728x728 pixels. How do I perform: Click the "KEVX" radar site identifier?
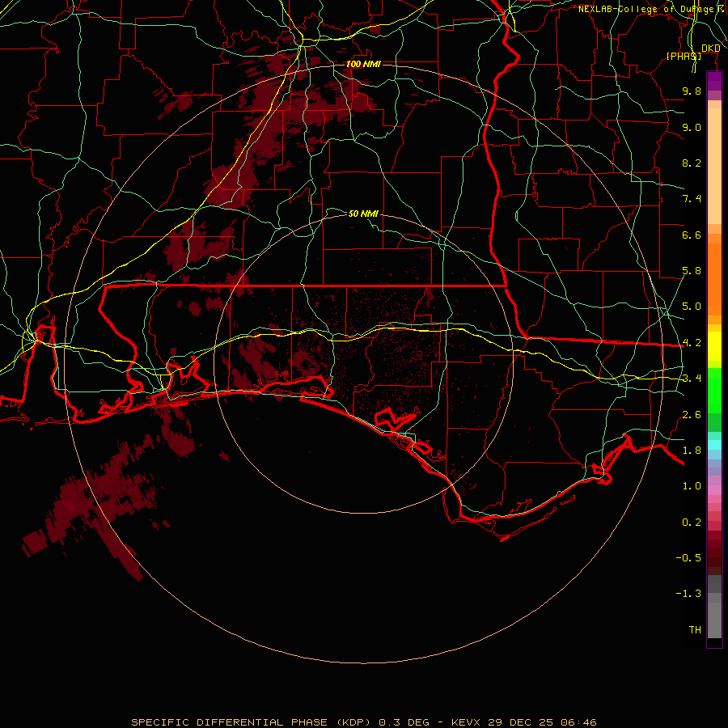click(467, 722)
